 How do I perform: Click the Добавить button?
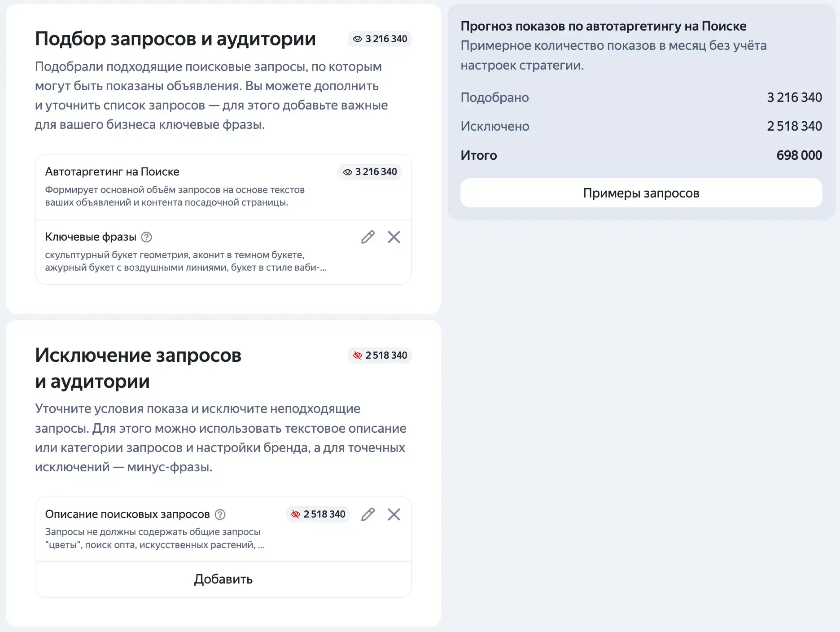(x=223, y=579)
